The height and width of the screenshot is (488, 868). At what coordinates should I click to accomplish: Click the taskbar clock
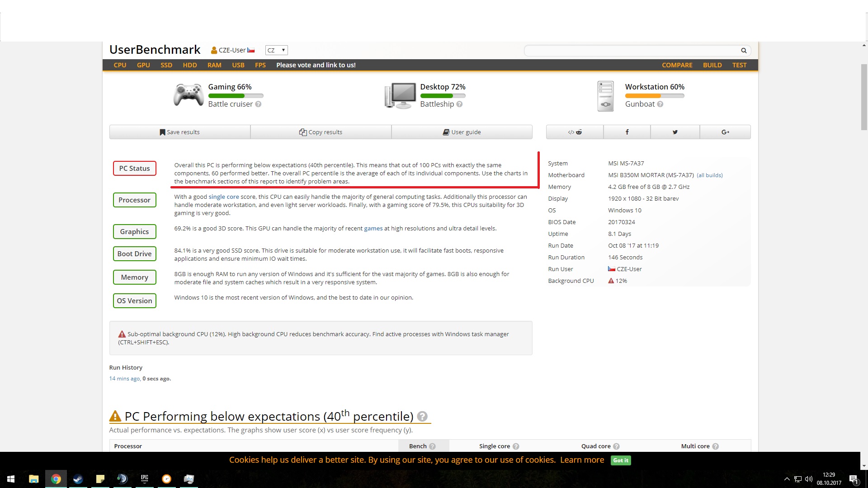point(829,479)
